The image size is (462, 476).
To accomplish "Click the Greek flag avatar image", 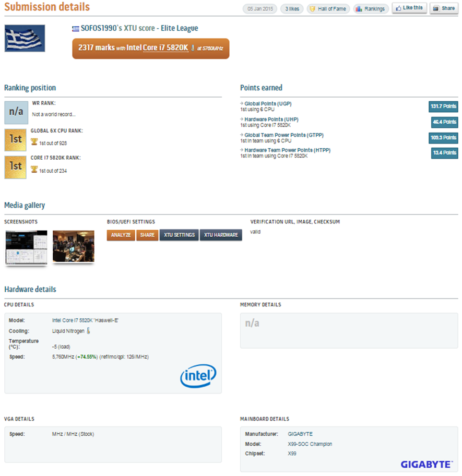I will click(x=25, y=38).
